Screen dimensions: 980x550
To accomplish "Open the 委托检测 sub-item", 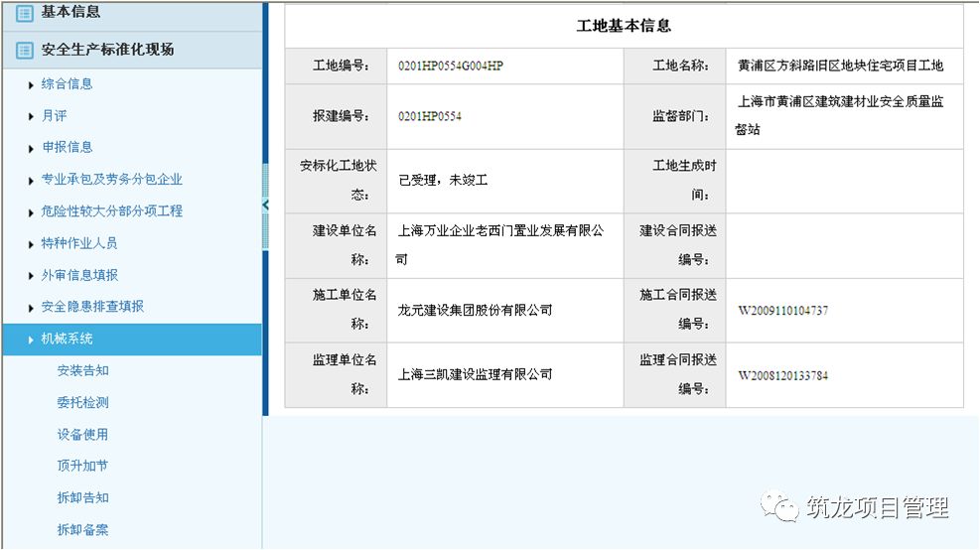I will (x=83, y=402).
